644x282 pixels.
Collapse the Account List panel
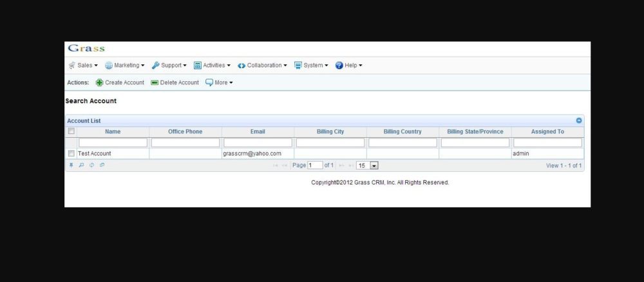pyautogui.click(x=579, y=120)
